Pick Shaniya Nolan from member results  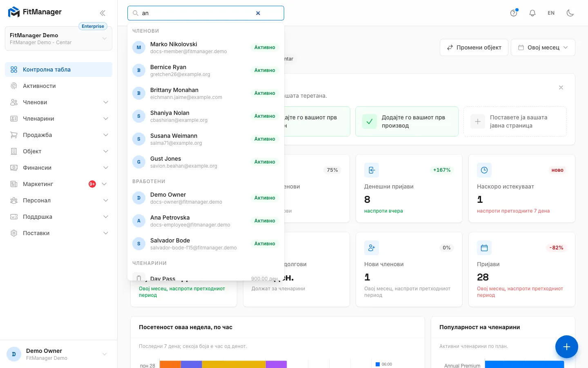206,116
